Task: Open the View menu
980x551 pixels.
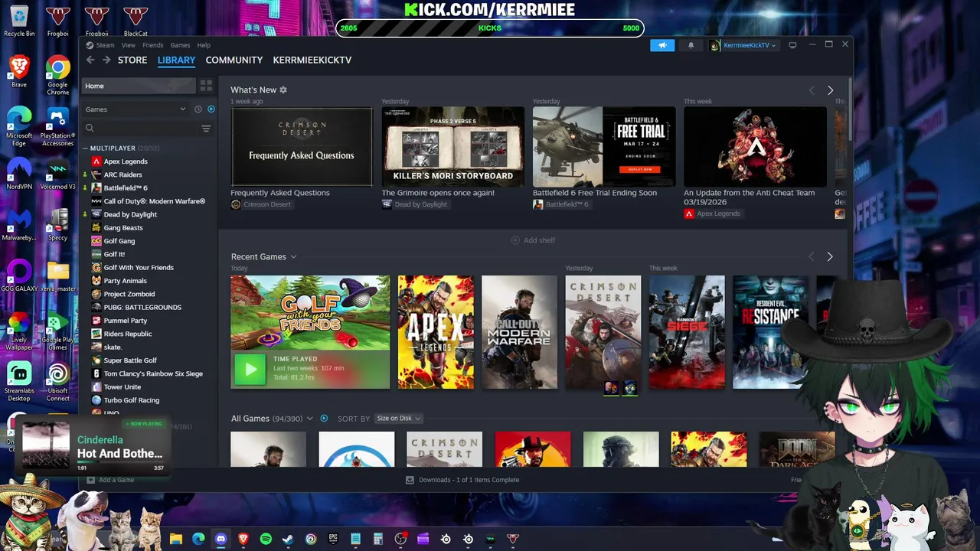Action: 128,45
